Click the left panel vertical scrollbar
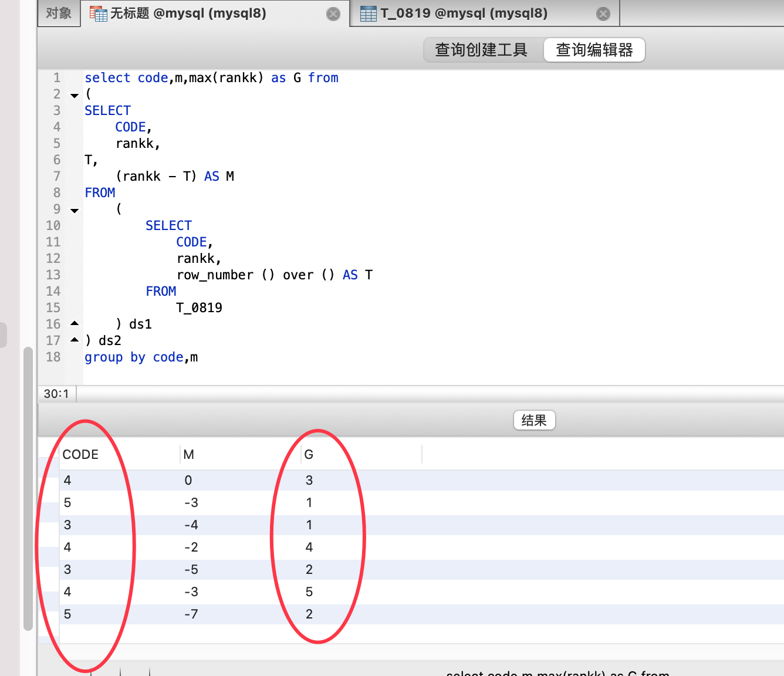 tap(28, 488)
